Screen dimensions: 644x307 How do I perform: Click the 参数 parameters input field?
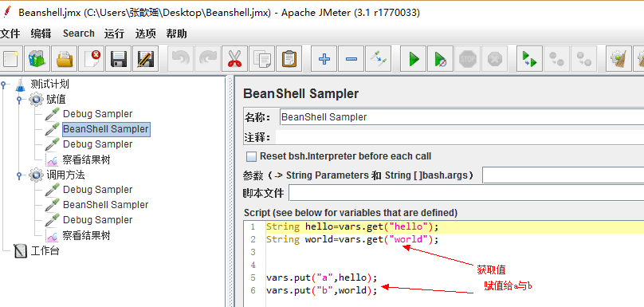click(563, 175)
